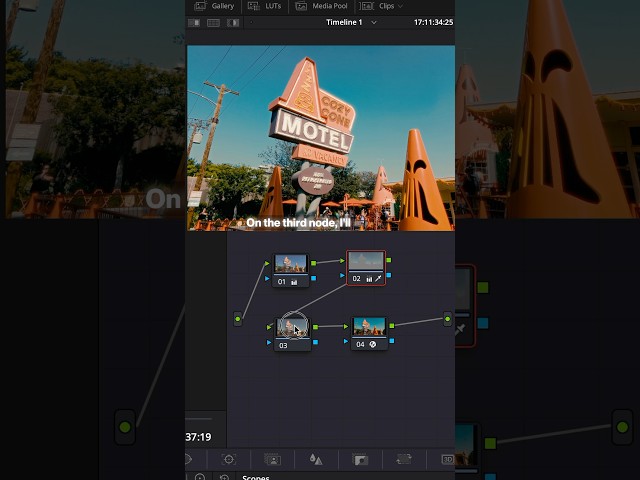This screenshot has height=480, width=640.
Task: Click node graph source input connector
Action: point(238,319)
